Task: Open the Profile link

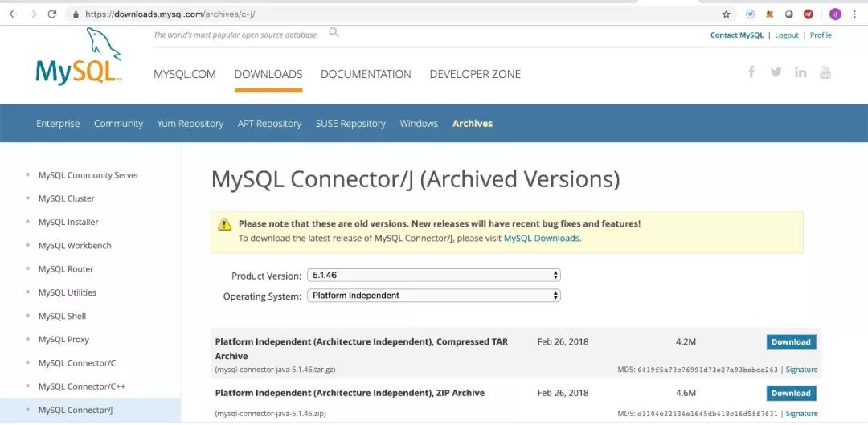Action: click(x=821, y=35)
